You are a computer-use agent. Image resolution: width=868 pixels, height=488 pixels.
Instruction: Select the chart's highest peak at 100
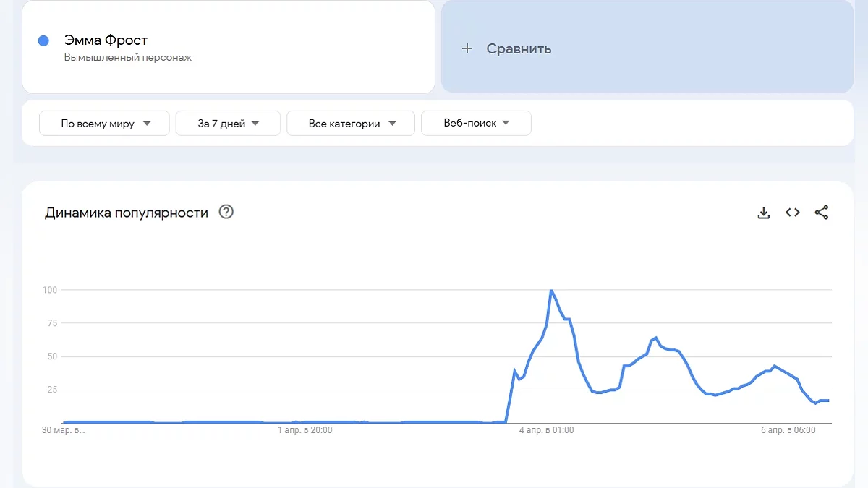[x=551, y=291]
